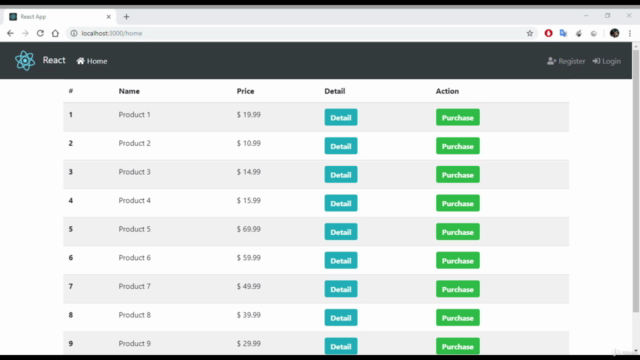640x360 pixels.
Task: Click the React atom logo
Action: pyautogui.click(x=25, y=60)
